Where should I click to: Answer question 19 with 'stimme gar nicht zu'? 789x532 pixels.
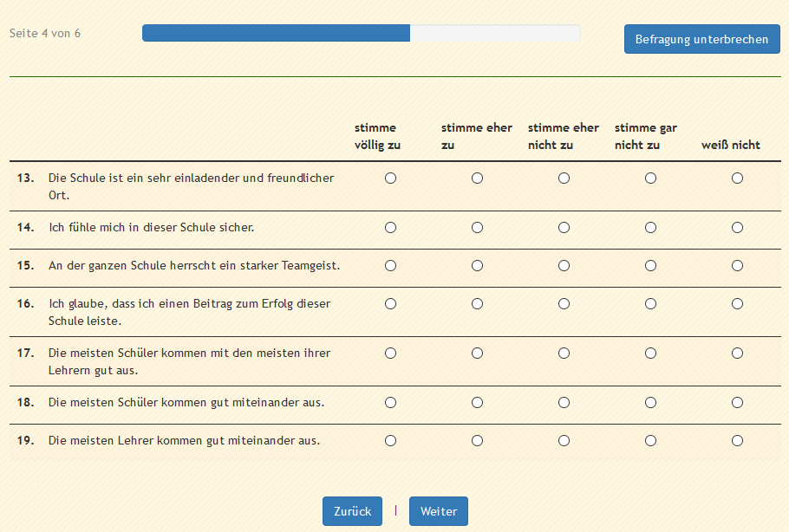pos(650,440)
